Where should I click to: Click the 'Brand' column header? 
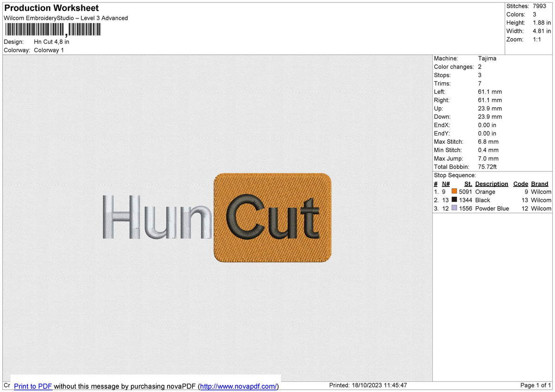tap(540, 184)
